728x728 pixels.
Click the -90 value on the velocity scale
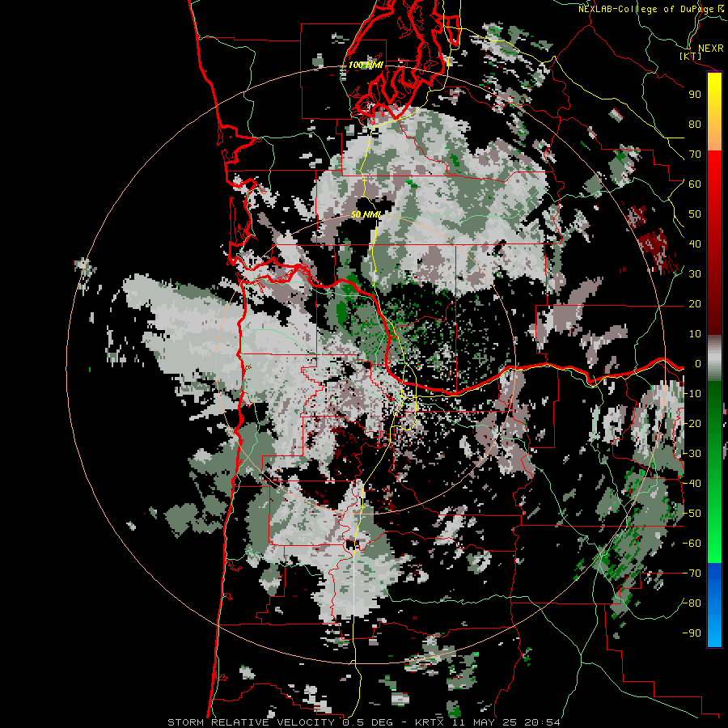click(x=692, y=633)
